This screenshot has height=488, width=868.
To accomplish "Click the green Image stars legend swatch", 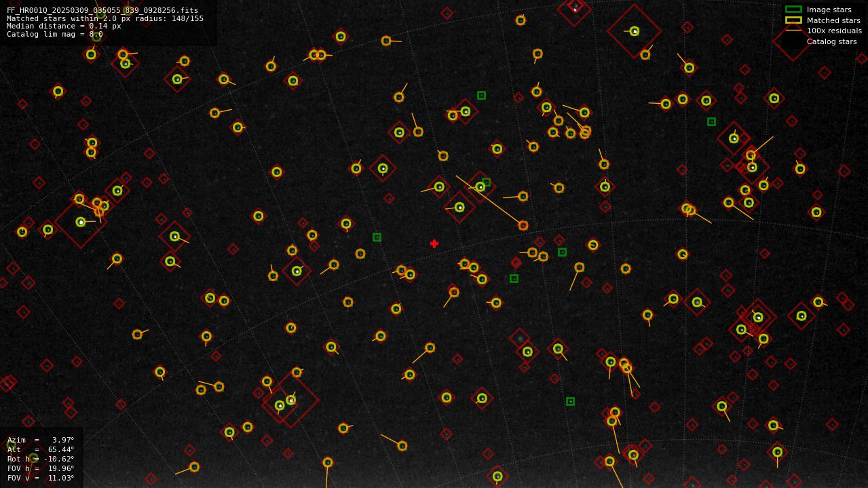I will tap(793, 10).
